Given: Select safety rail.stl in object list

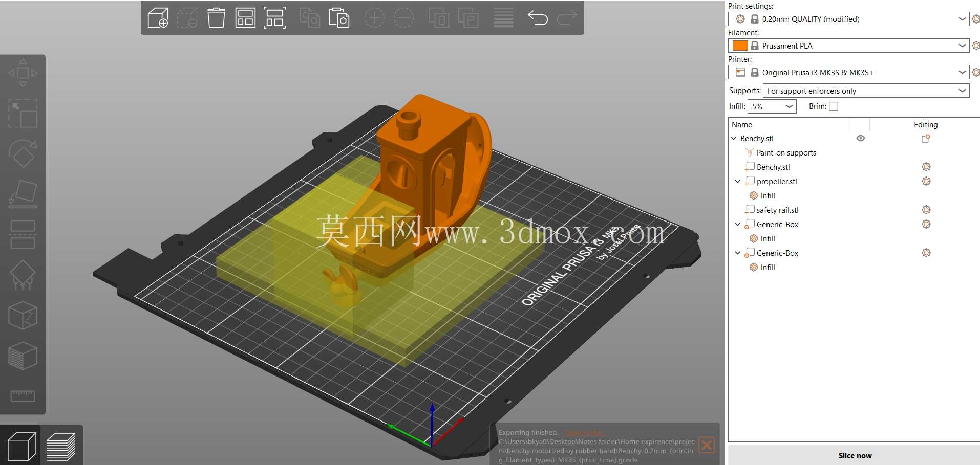Looking at the screenshot, I should click(x=777, y=210).
